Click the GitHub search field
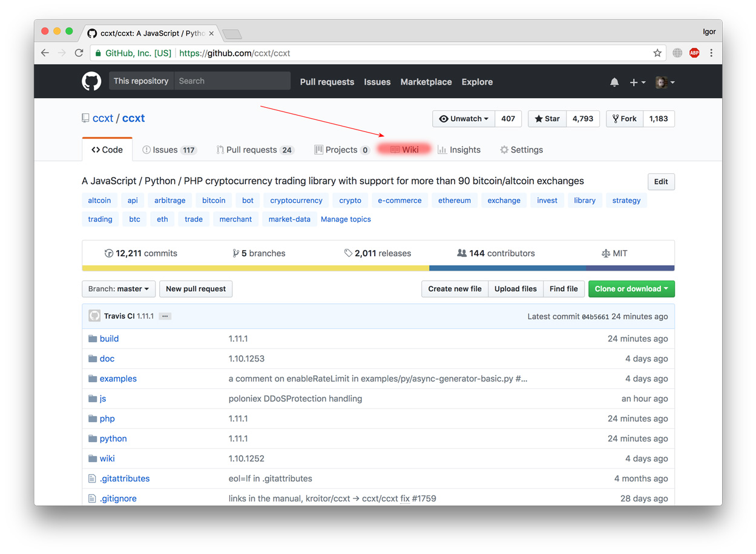 click(x=232, y=81)
